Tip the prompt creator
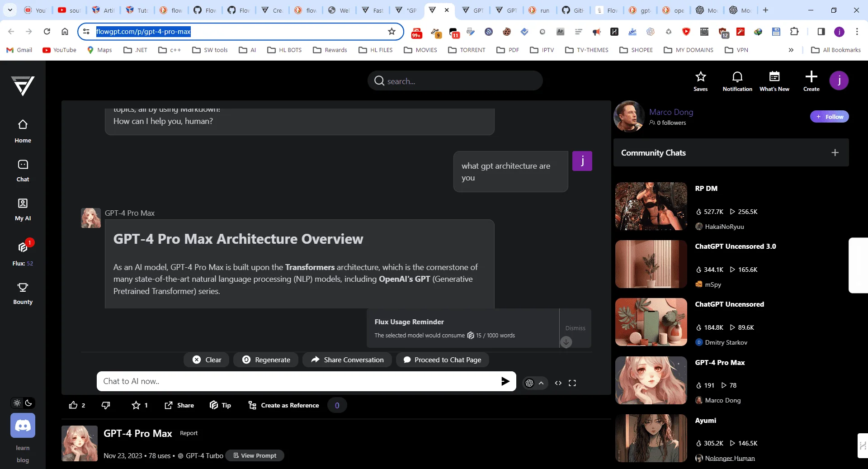Image resolution: width=868 pixels, height=469 pixels. coord(220,405)
